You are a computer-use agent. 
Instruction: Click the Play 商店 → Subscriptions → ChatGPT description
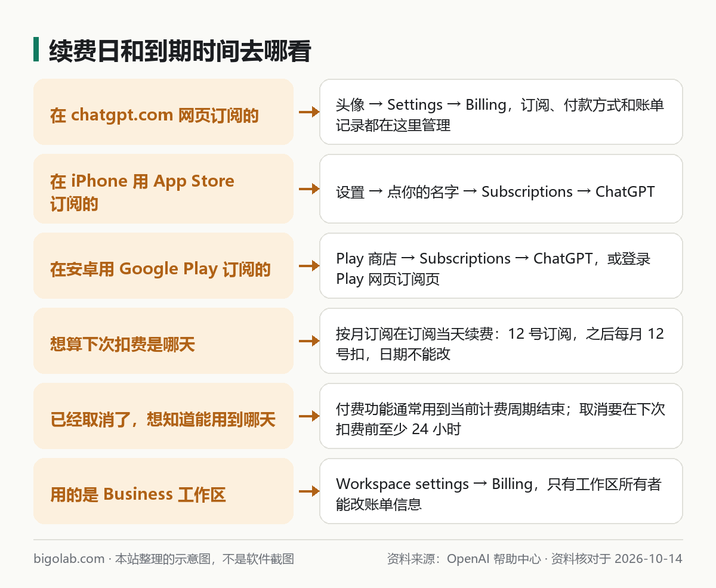pos(493,268)
